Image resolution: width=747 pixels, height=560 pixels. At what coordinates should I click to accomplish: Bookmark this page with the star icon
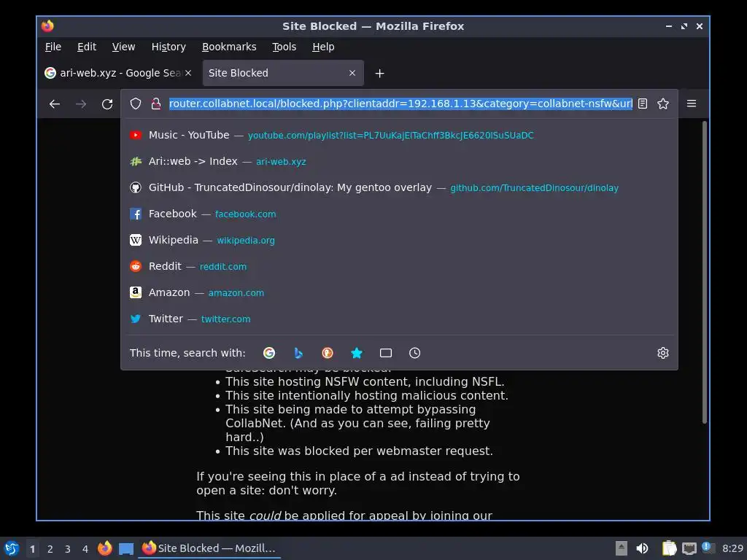(662, 104)
